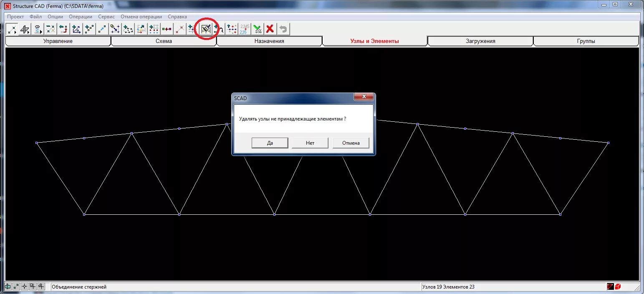Click the red-black square icon at bottom right
The image size is (644, 294).
click(x=611, y=286)
